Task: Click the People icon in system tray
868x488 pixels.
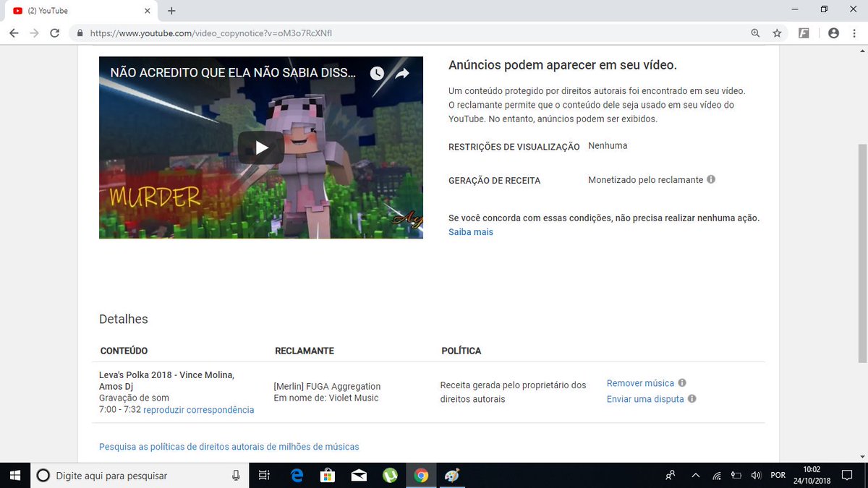Action: [x=671, y=475]
